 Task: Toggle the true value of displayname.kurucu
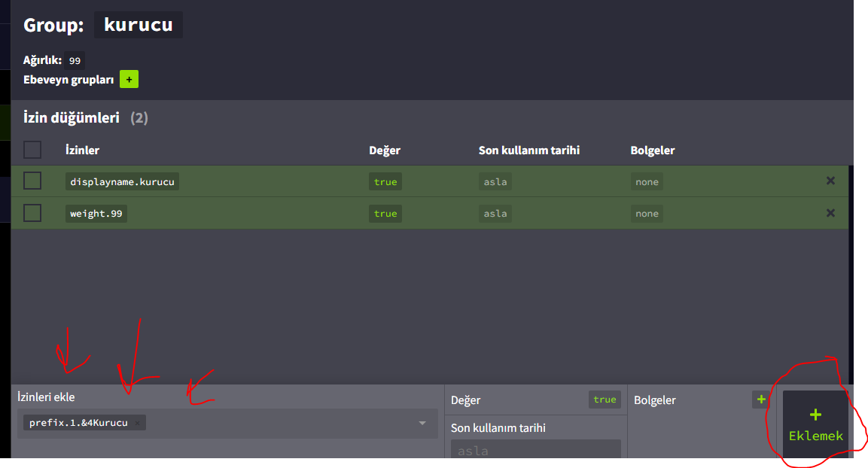[x=385, y=181]
